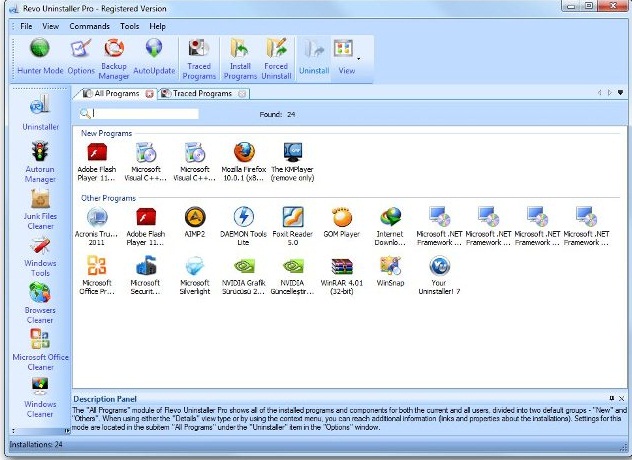Screen dimensions: 632x460
Task: Select Uninstaller in the left sidebar
Action: click(x=40, y=112)
